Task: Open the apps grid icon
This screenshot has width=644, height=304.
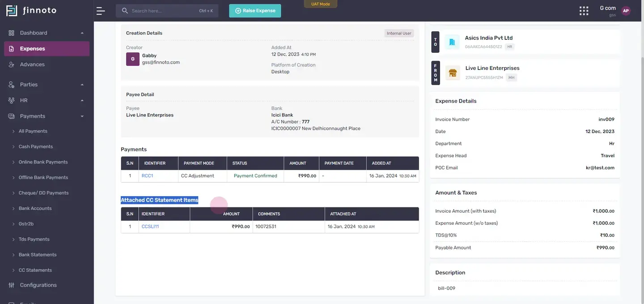Action: (584, 11)
